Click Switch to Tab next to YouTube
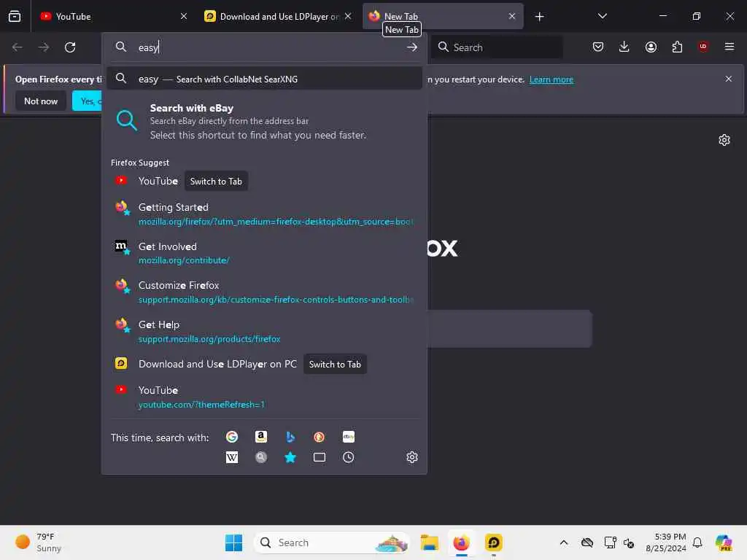 (x=216, y=181)
